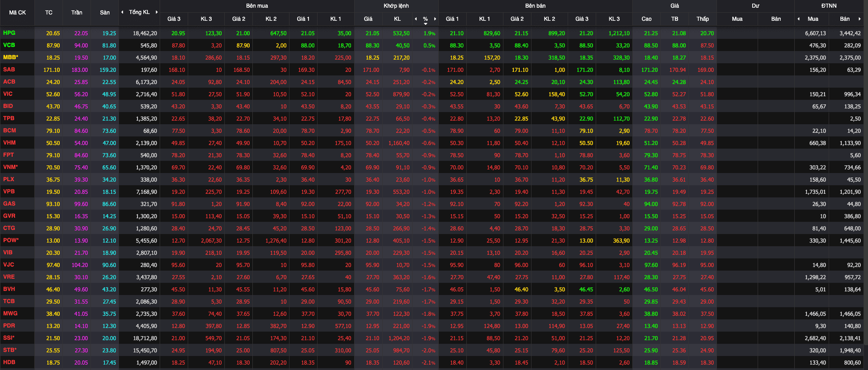Open the HPG stock symbol
Viewport: 868px width, 370px height.
[9, 33]
